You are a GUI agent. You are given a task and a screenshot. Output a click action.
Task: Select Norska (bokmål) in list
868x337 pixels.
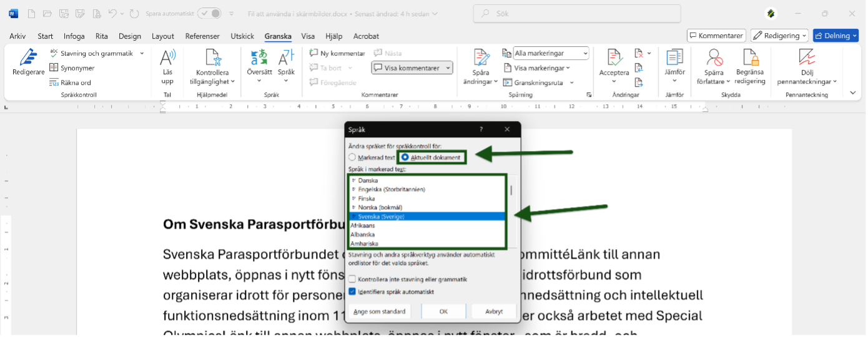pyautogui.click(x=427, y=207)
